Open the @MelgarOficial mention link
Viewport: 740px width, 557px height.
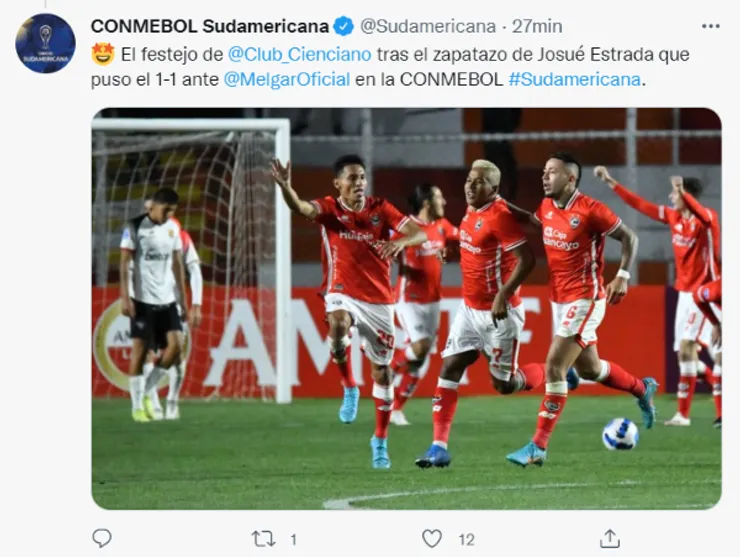286,79
